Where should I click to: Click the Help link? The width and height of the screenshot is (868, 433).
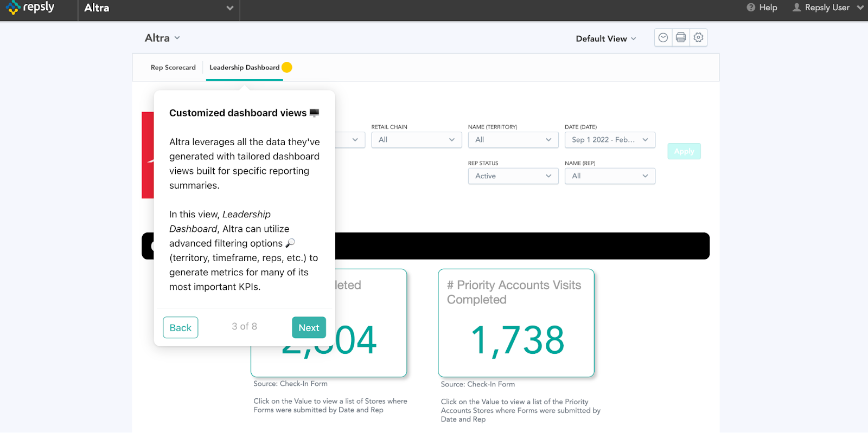point(768,8)
